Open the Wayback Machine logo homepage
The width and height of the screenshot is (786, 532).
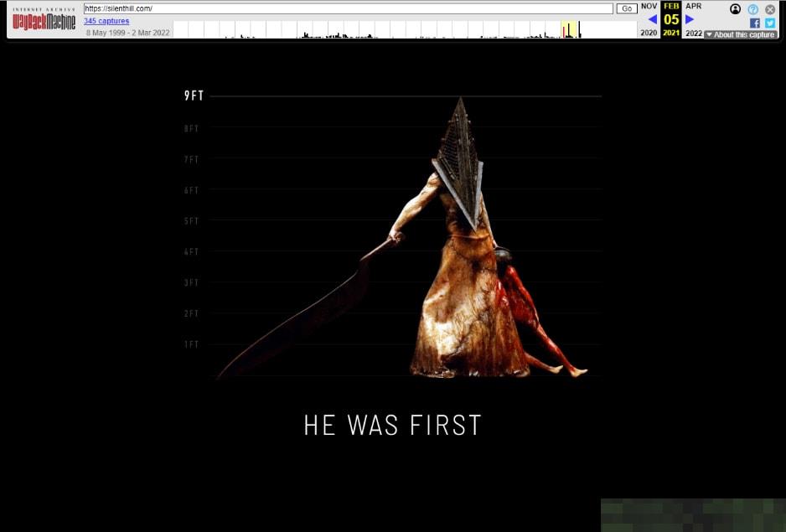[x=44, y=20]
